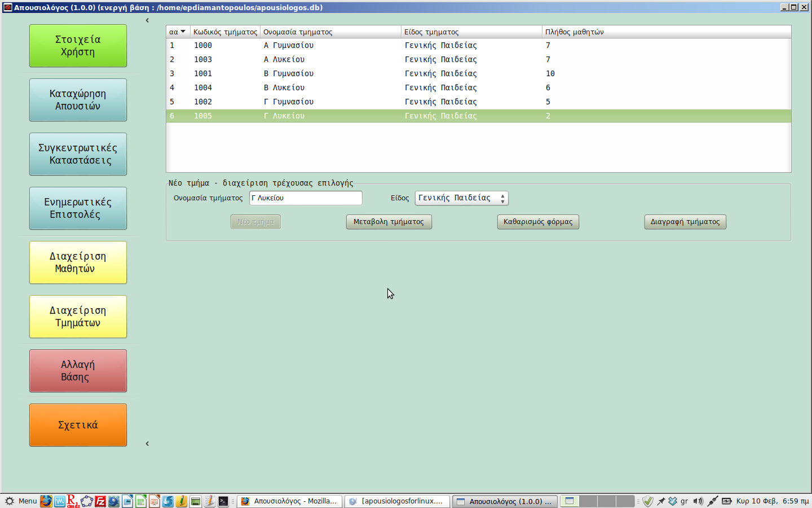Click 'Μεταβολή τμήματος' to modify class
This screenshot has width=812, height=508.
(389, 222)
